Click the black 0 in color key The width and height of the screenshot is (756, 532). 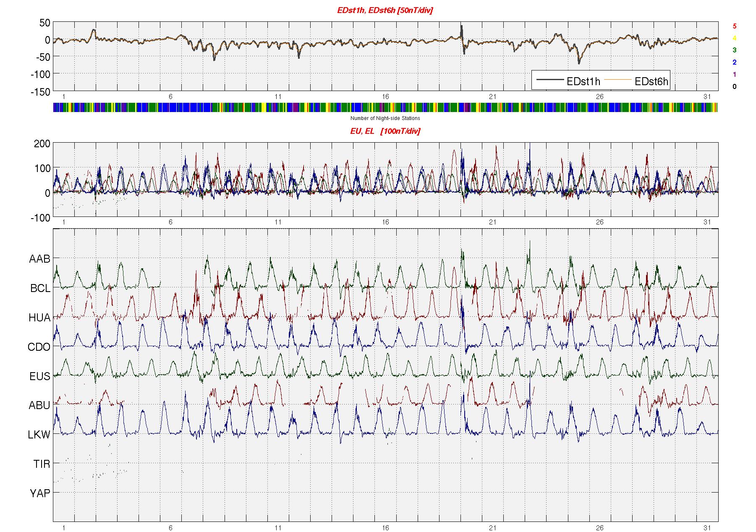point(734,87)
